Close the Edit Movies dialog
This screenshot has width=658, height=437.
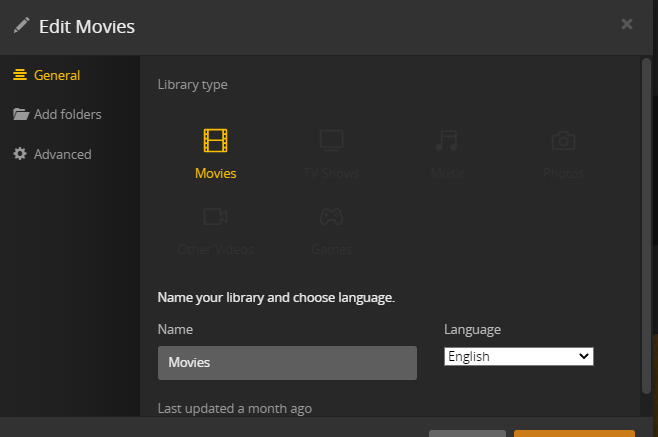[x=627, y=24]
